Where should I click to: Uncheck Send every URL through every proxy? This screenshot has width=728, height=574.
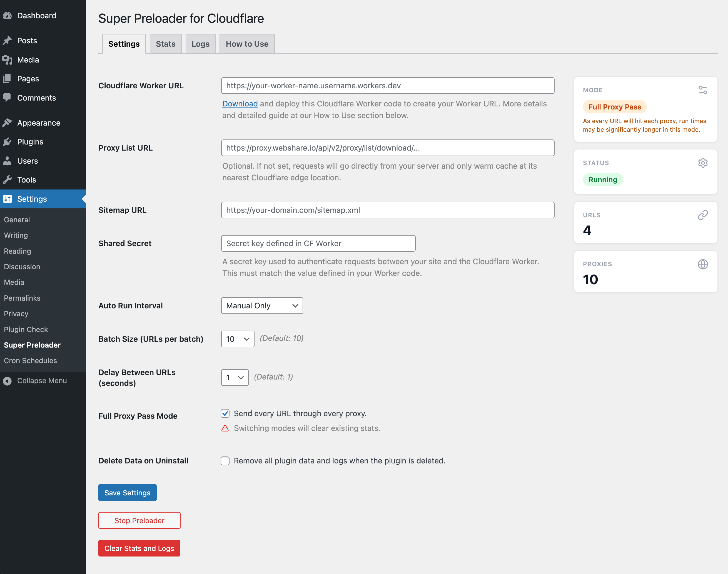tap(225, 413)
